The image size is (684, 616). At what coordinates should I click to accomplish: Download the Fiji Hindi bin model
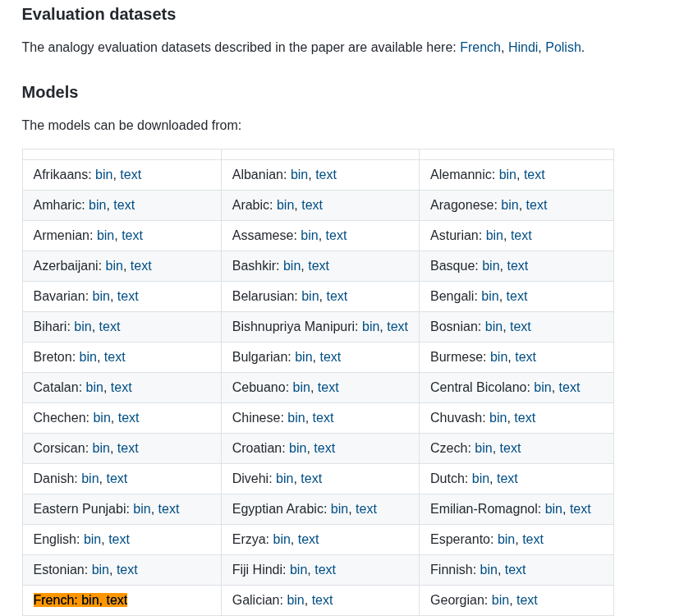[298, 570]
